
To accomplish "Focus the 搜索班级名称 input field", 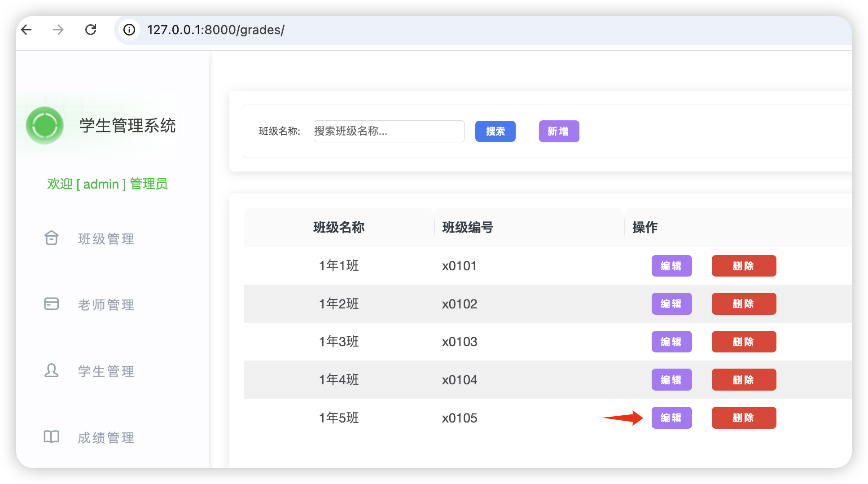I will point(389,131).
